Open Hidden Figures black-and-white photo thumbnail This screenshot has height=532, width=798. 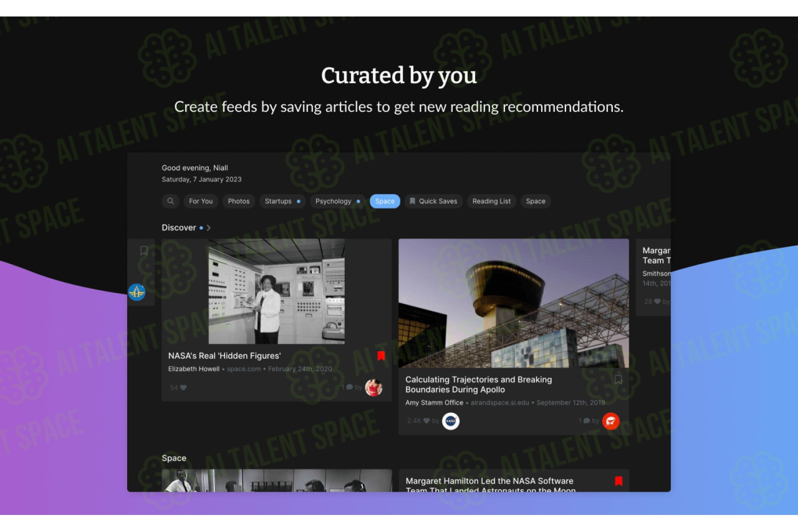point(277,292)
